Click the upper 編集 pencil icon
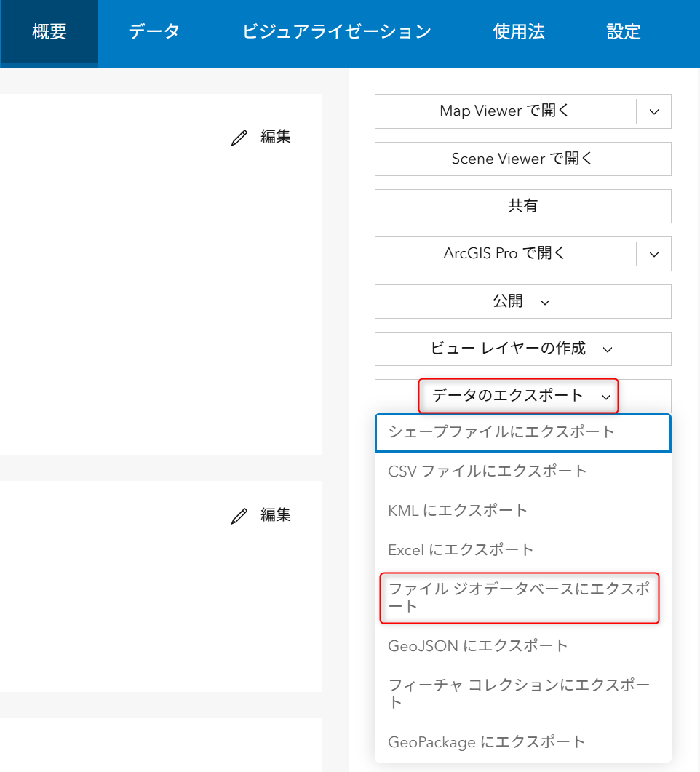 coord(239,138)
